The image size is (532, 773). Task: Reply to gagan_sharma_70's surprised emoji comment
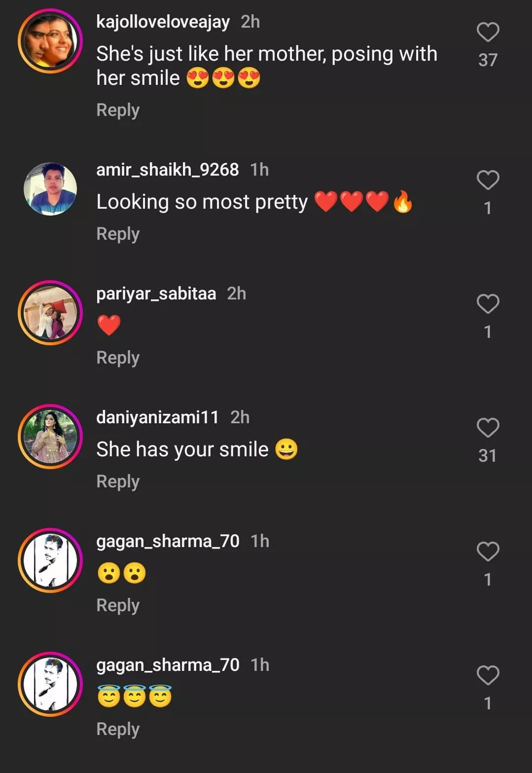118,605
